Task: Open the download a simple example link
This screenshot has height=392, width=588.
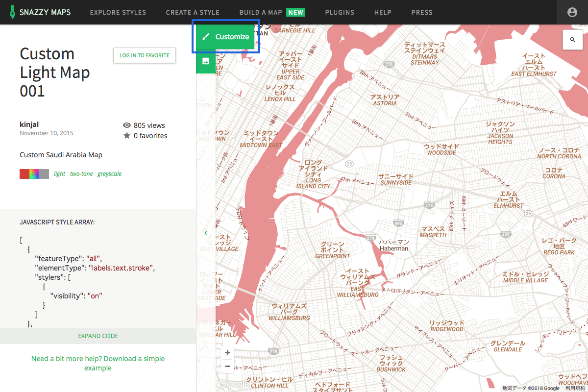Action: tap(98, 363)
